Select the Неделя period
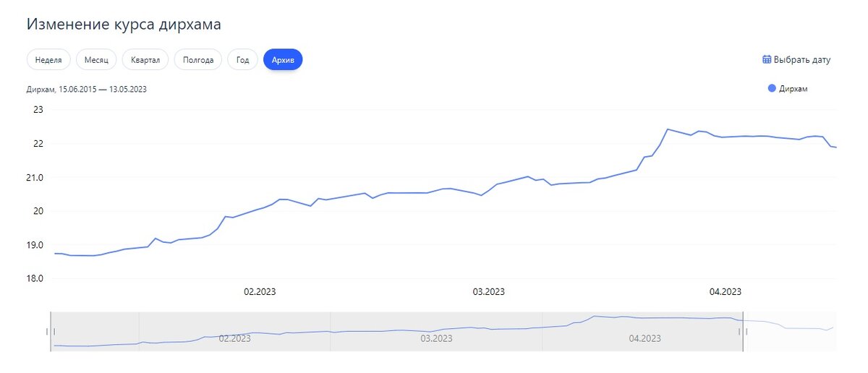This screenshot has height=373, width=868. point(48,60)
